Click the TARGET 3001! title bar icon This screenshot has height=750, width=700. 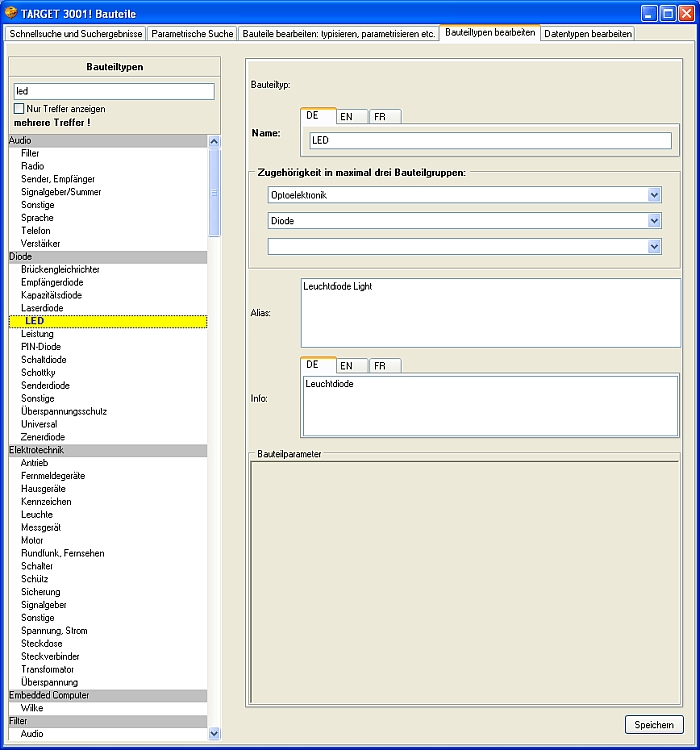pyautogui.click(x=12, y=13)
